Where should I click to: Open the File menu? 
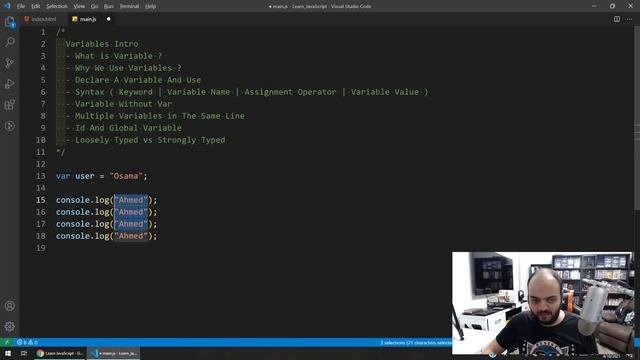[21, 6]
